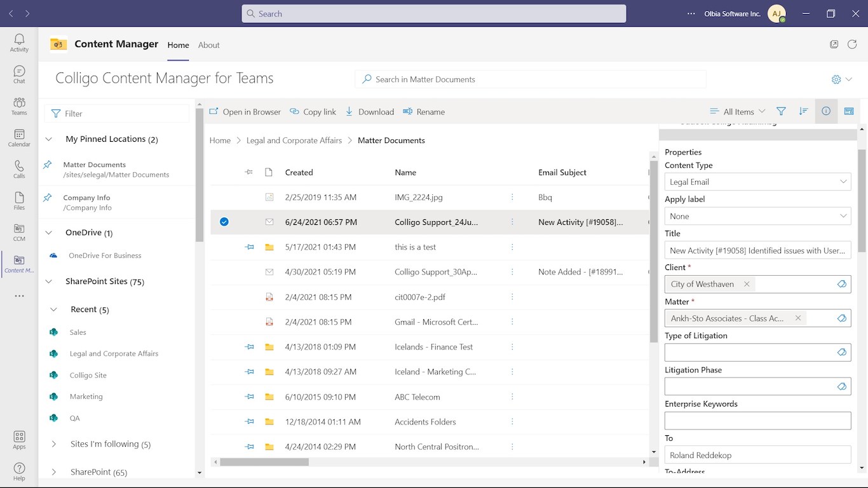Click the sort order icon
Screen dimensions: 868x488
coord(803,111)
